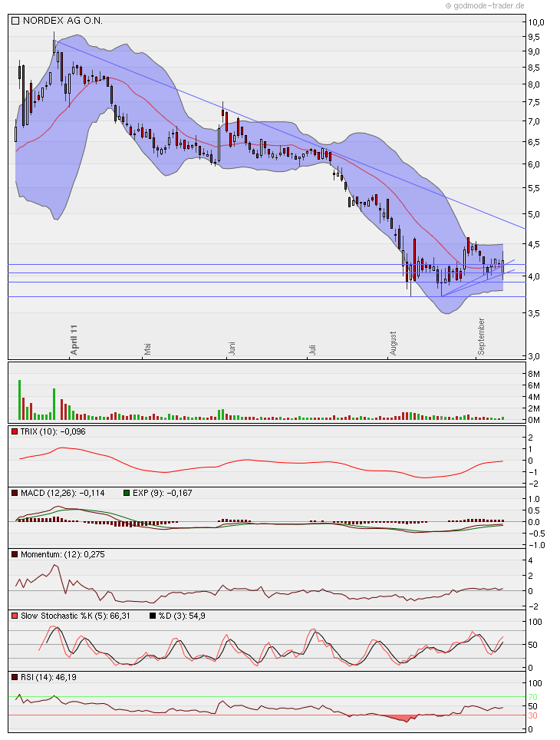Click the 7,5 price axis value

(x=534, y=102)
